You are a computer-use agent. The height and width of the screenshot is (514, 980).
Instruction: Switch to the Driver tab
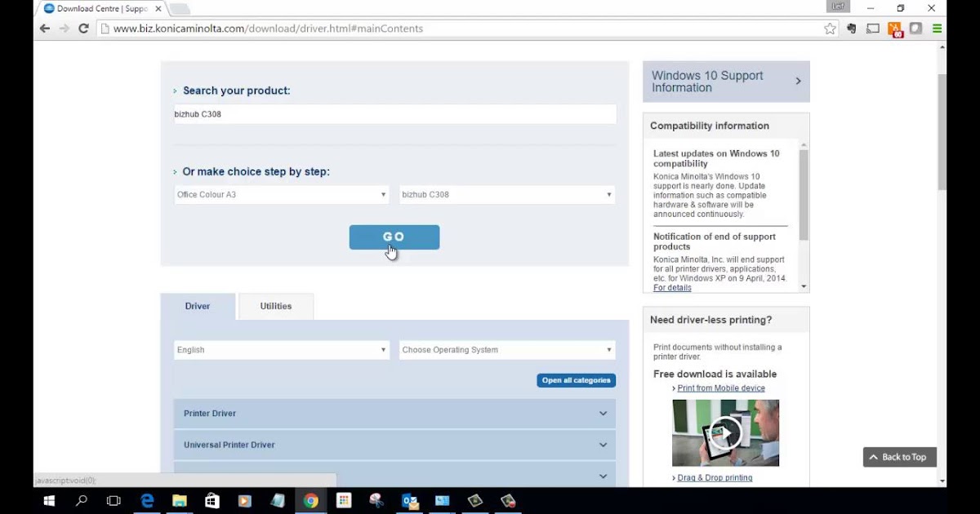pyautogui.click(x=198, y=307)
